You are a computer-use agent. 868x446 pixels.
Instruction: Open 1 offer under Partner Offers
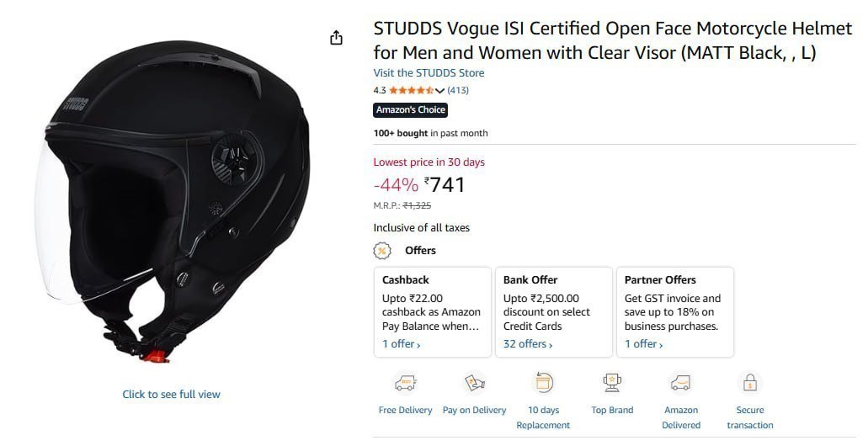tap(644, 344)
